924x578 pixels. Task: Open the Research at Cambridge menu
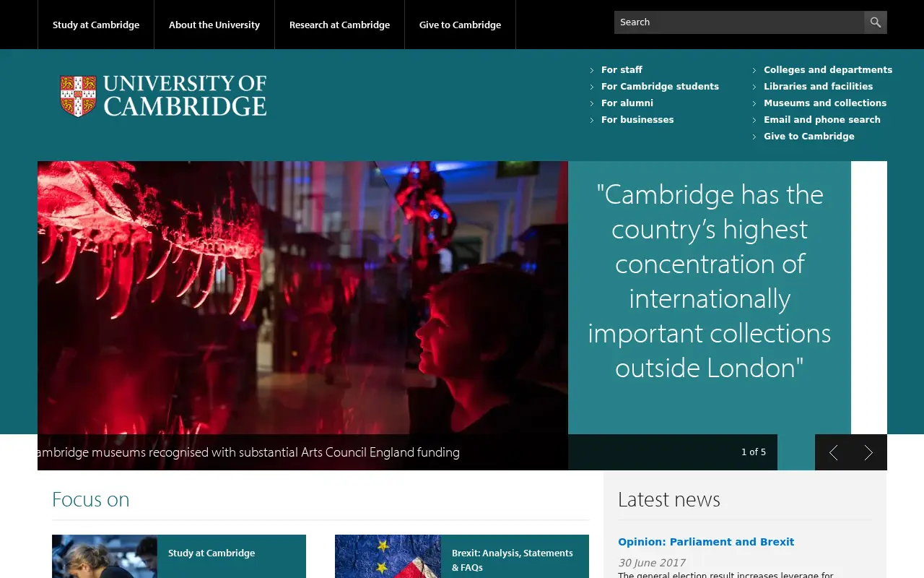(x=339, y=25)
